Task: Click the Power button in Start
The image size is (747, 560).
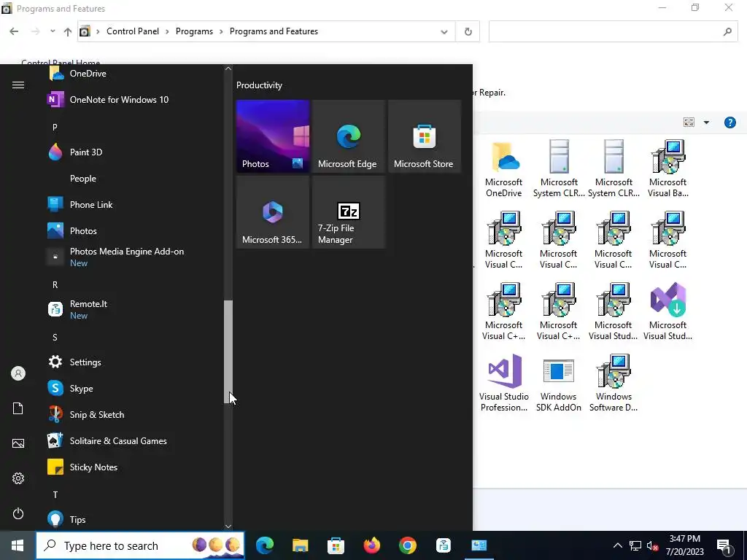Action: point(18,513)
